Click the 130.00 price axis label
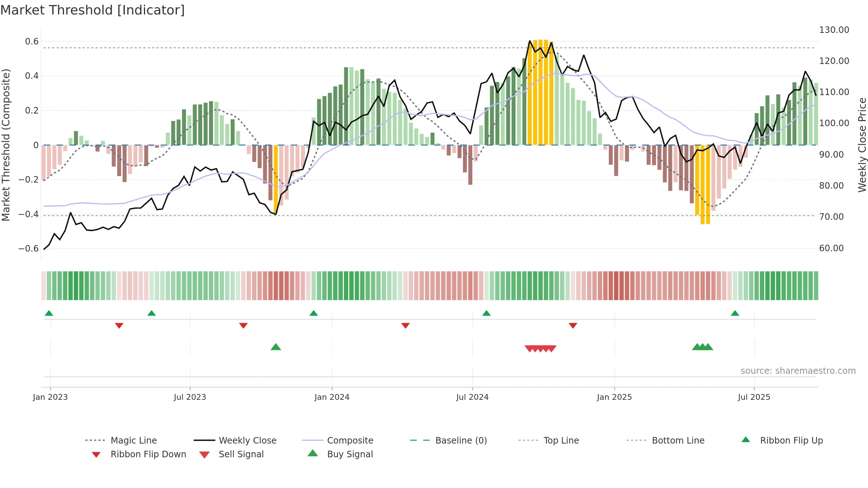This screenshot has width=868, height=488. (x=834, y=30)
